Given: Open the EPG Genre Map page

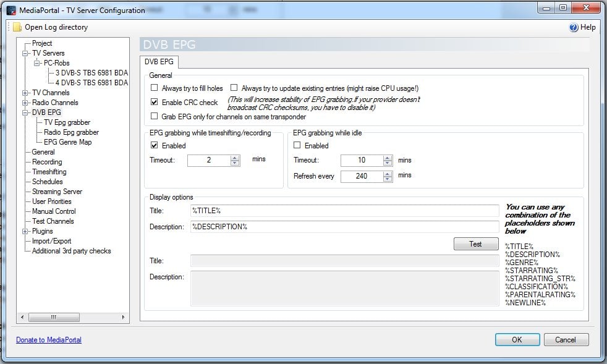Looking at the screenshot, I should pyautogui.click(x=68, y=142).
